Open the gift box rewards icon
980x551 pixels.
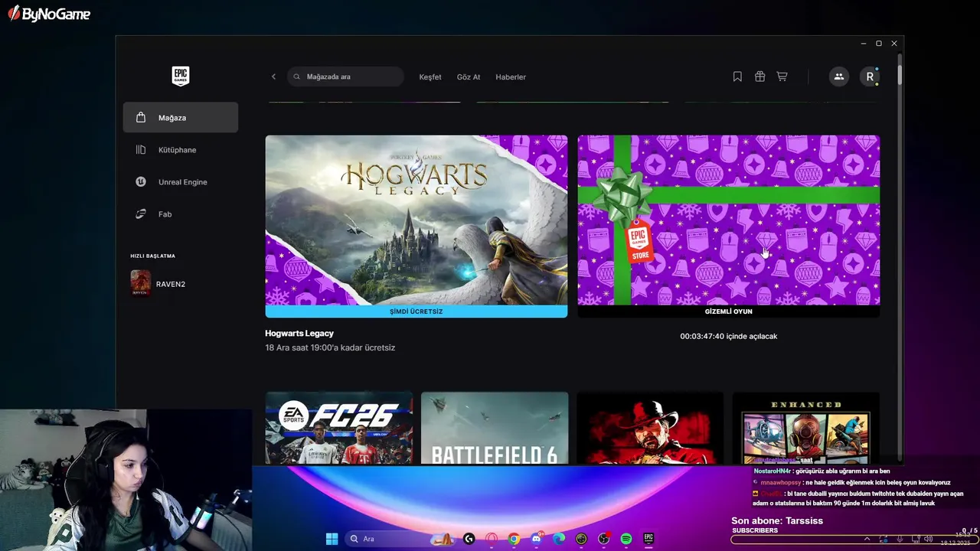[759, 77]
